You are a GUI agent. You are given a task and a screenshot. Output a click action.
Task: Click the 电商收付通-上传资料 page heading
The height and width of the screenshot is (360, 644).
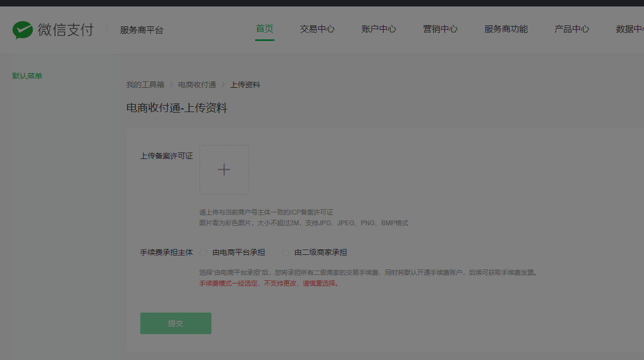(176, 108)
